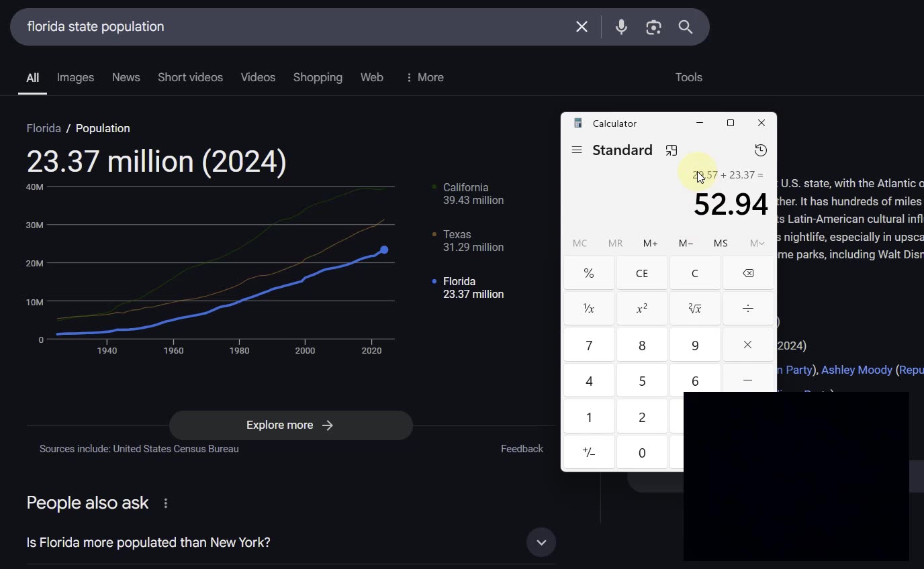Clear the search box text with X
The image size is (924, 569).
[582, 27]
